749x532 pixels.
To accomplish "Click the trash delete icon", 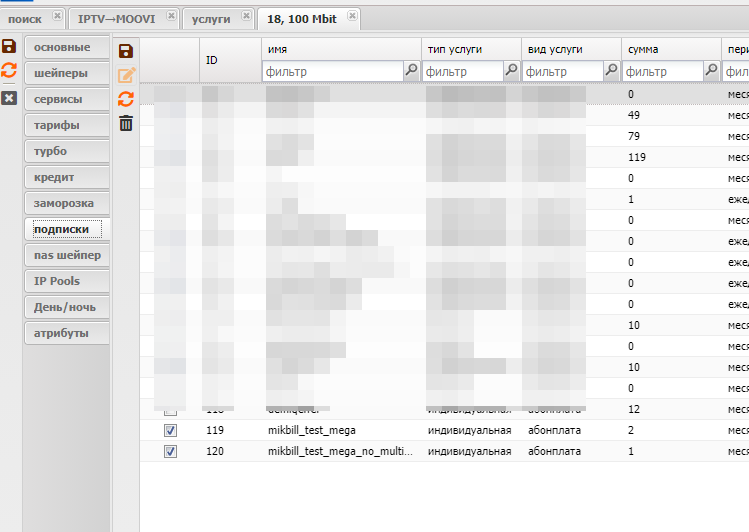I will coord(126,123).
